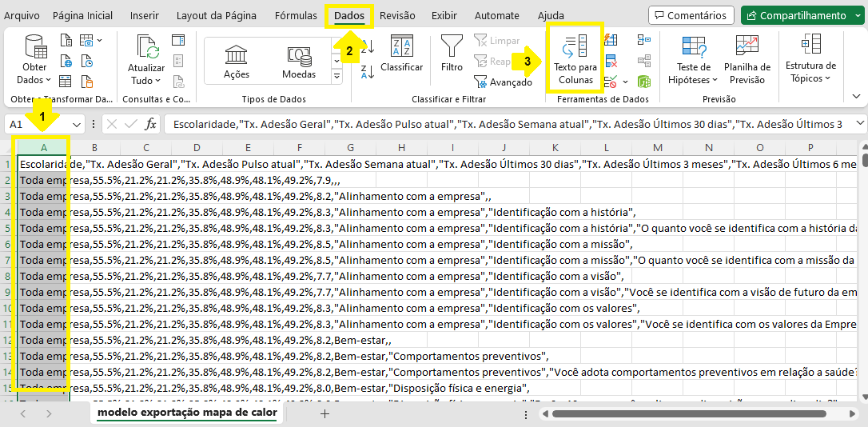The width and height of the screenshot is (868, 427).
Task: Click Remove Duplicates icon in Ferramentas de Dados
Action: click(x=611, y=61)
